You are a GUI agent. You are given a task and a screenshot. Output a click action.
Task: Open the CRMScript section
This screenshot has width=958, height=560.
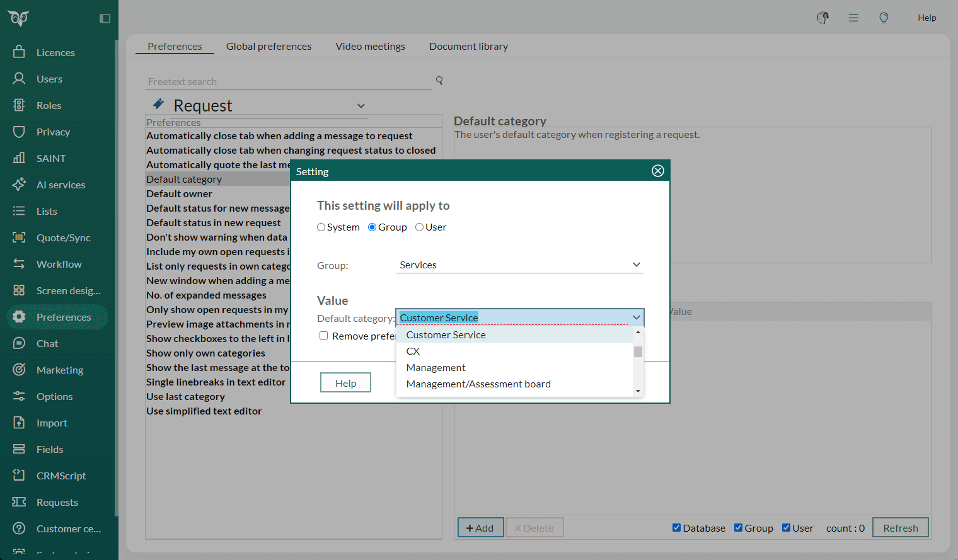[x=62, y=476]
